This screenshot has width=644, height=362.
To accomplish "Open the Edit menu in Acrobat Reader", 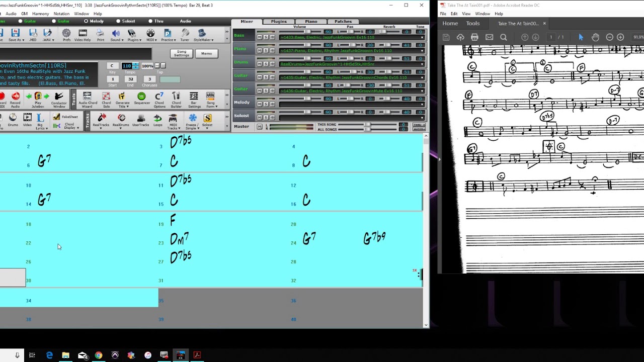I will click(x=454, y=14).
